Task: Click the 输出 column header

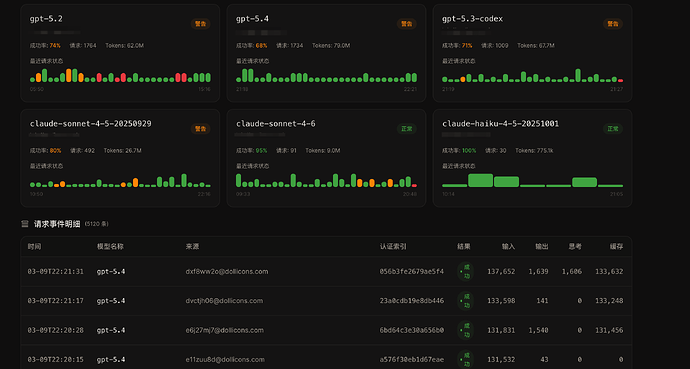Action: pos(542,247)
